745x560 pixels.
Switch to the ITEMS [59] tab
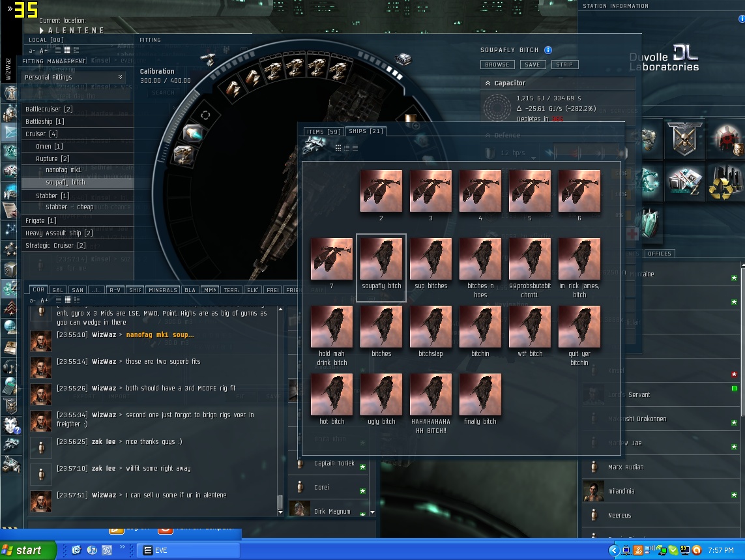coord(323,132)
